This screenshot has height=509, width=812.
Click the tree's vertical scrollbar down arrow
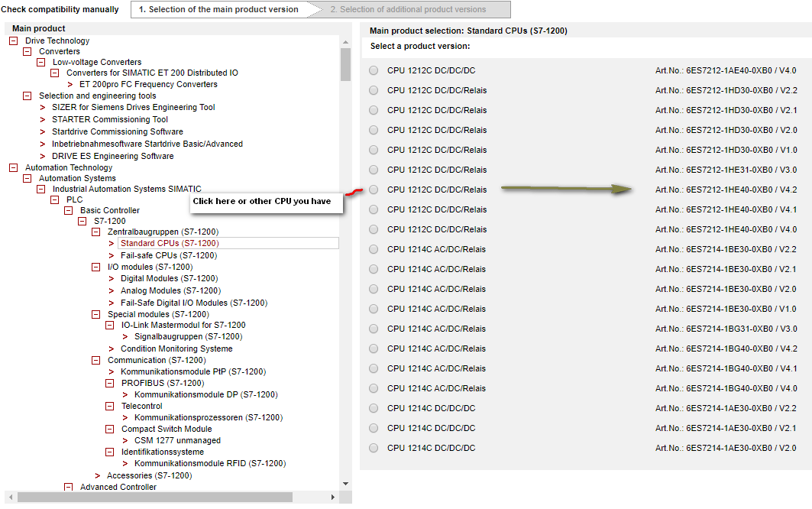pyautogui.click(x=345, y=484)
